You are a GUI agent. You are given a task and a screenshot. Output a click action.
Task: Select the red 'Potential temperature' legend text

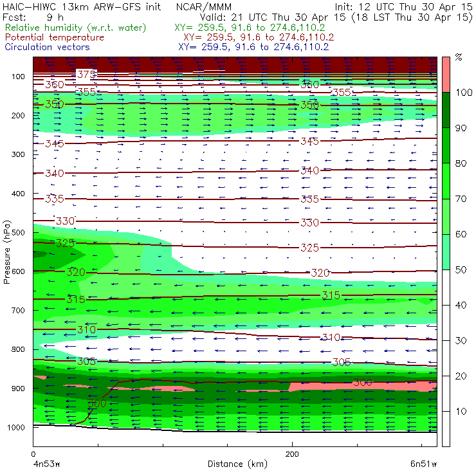point(54,37)
